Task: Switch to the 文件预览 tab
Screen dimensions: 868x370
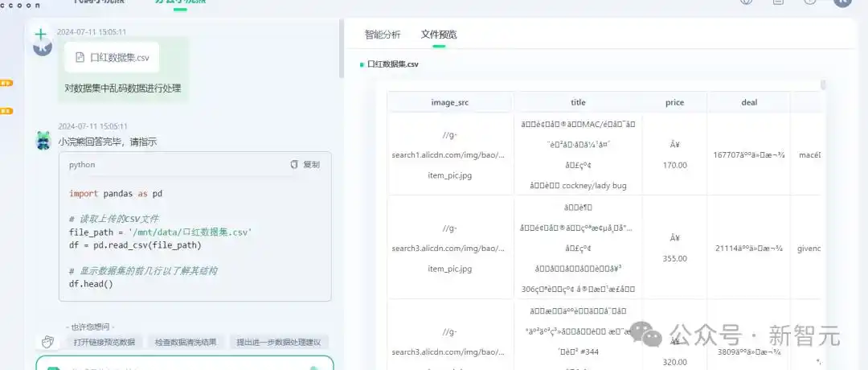Action: coord(439,35)
